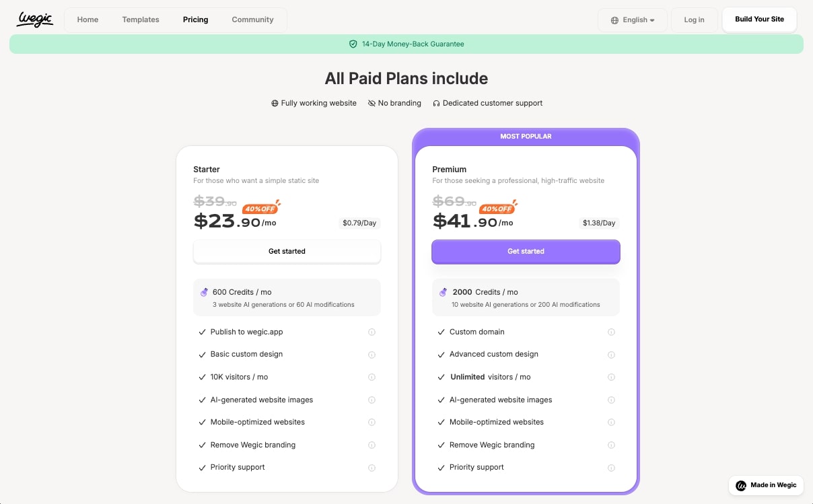The image size is (813, 504).
Task: Click the Build Your Site button
Action: [x=759, y=20]
